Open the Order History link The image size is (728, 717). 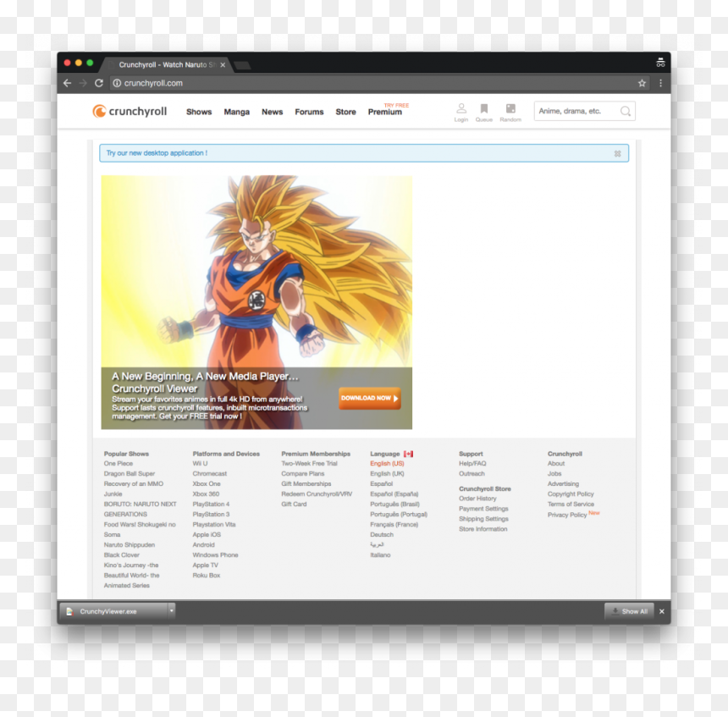click(477, 499)
